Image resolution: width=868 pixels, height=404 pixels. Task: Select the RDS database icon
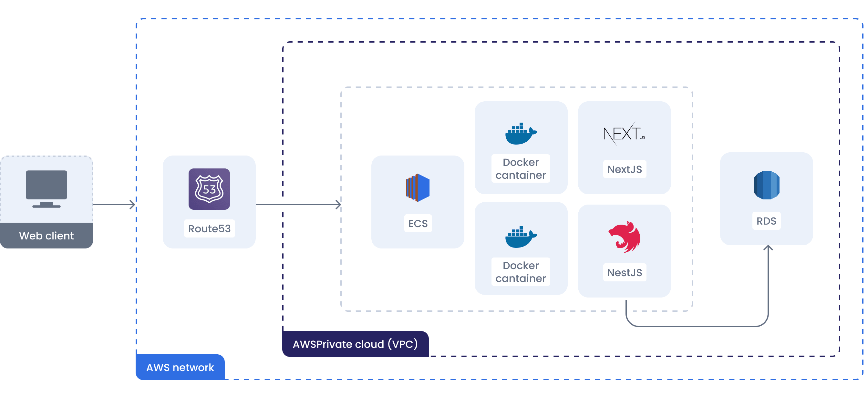coord(767,185)
